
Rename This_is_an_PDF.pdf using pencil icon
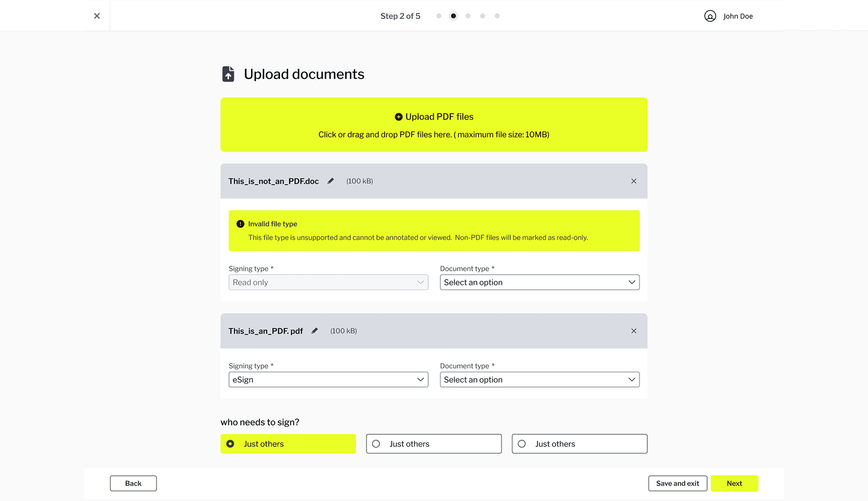(314, 331)
